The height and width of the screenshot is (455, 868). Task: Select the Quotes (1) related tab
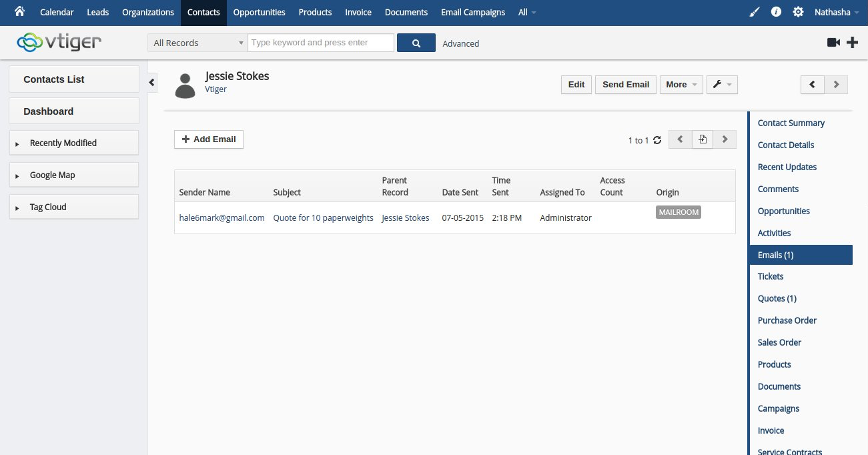[x=777, y=298]
